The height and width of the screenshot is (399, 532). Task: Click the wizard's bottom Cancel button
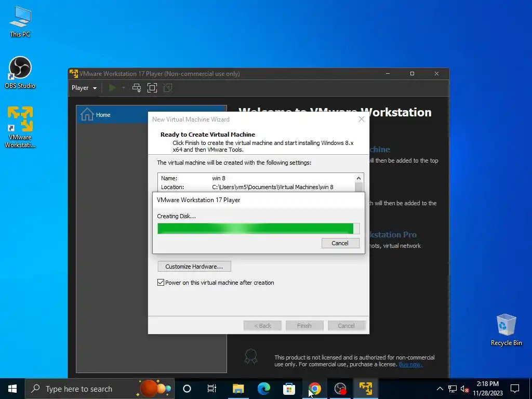[x=347, y=326]
